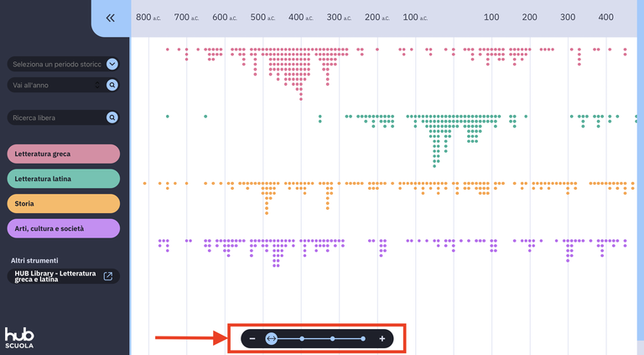Click the hub Scuola logo
This screenshot has width=644, height=355.
pos(19,337)
